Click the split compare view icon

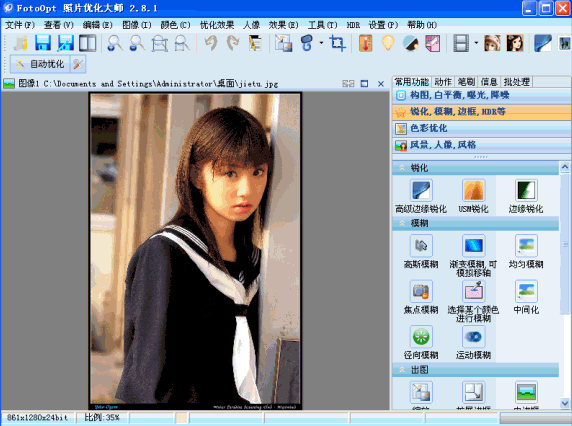click(x=88, y=43)
